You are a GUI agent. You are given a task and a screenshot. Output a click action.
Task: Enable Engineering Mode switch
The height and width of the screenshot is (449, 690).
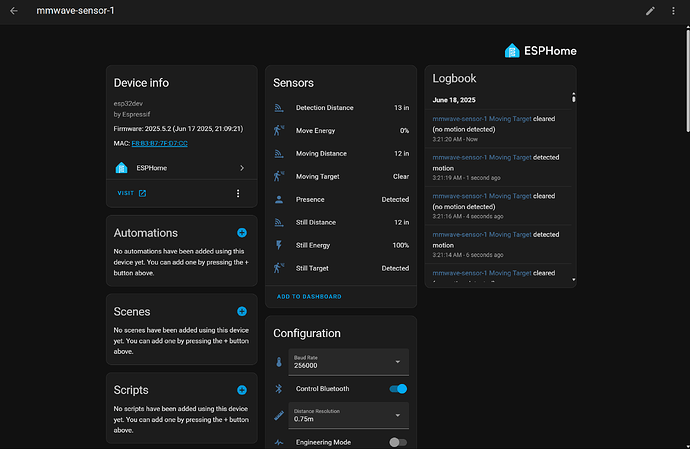398,442
